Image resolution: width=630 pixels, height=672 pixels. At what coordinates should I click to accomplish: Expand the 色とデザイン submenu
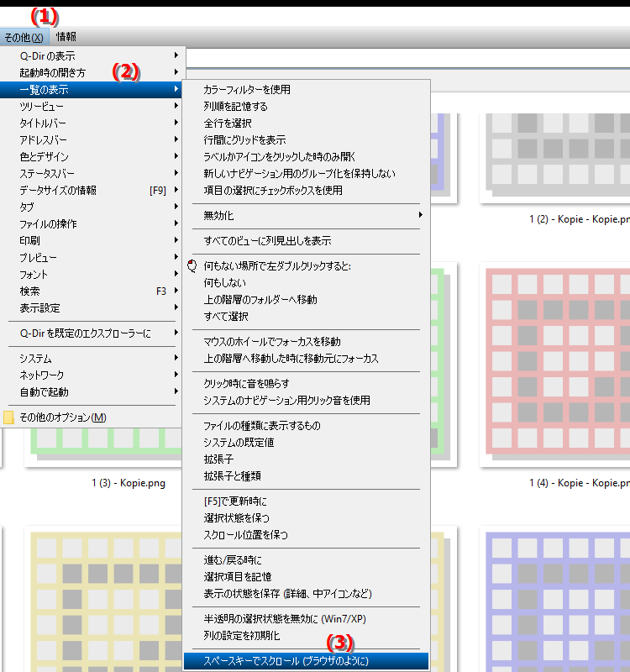coord(92,156)
